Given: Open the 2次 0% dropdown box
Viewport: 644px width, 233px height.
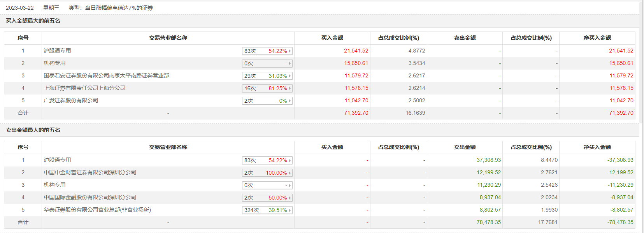Looking at the screenshot, I should [x=267, y=101].
